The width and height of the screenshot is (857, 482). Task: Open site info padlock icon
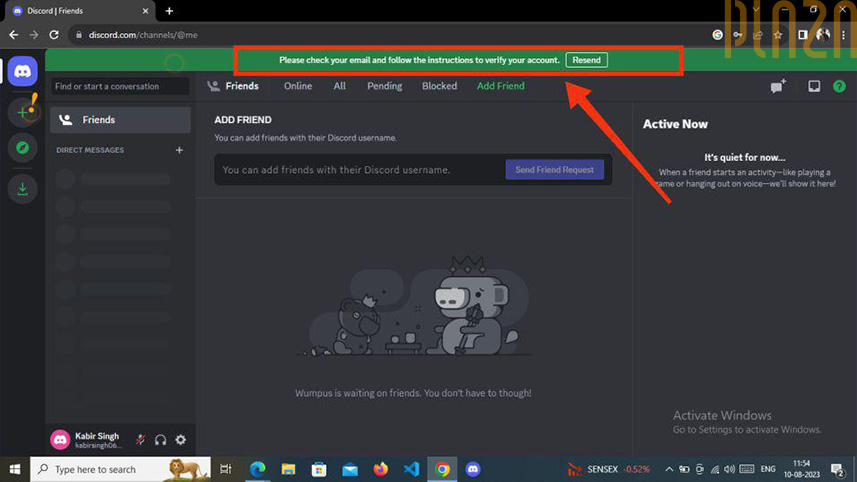(x=79, y=35)
